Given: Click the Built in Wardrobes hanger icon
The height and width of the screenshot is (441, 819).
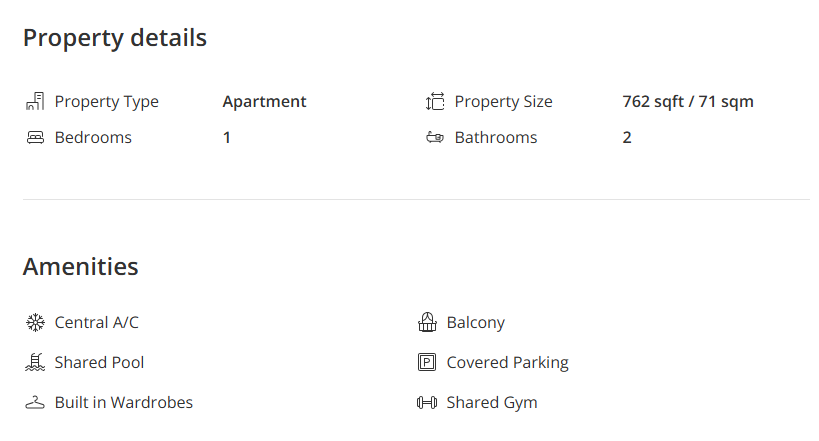Looking at the screenshot, I should tap(35, 402).
